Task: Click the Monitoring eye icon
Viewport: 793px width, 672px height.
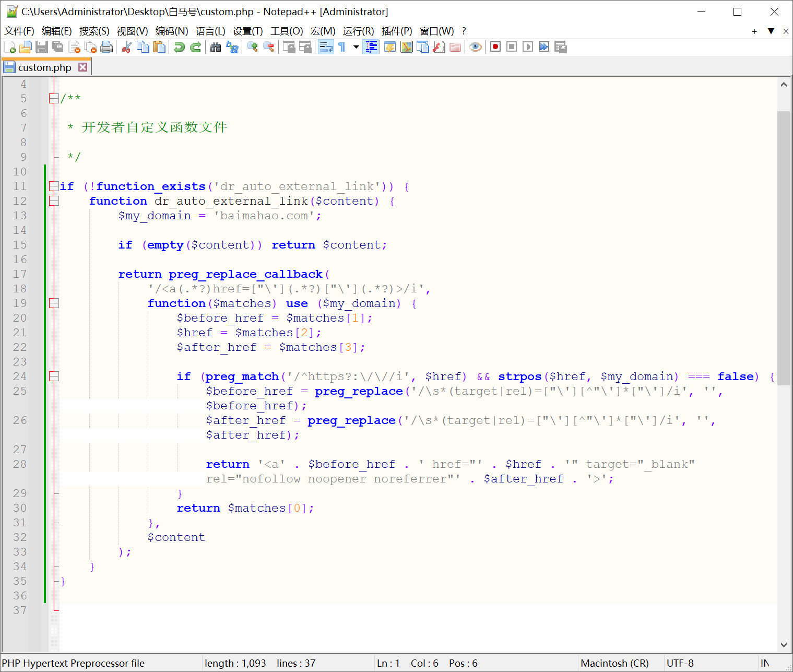Action: coord(475,47)
